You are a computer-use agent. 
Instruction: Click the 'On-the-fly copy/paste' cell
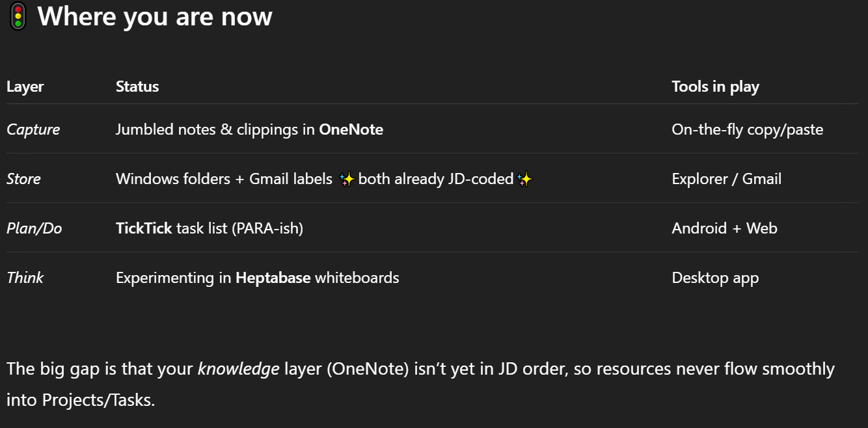coord(747,129)
